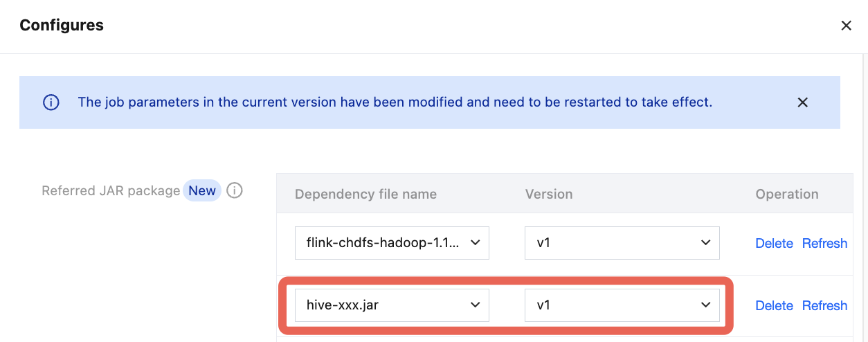Viewport: 868px width, 342px height.
Task: Click the Version column header
Action: coord(549,194)
